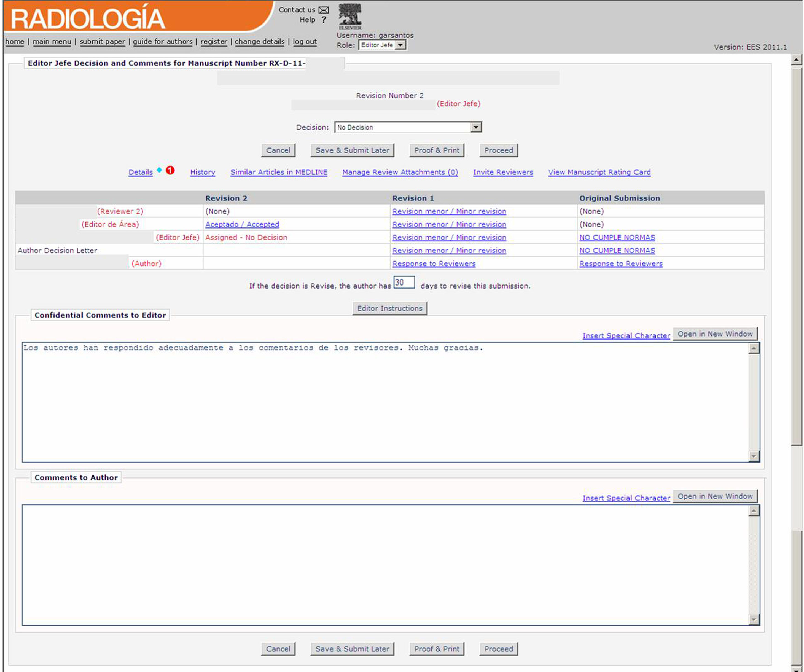
Task: Open Invite Reviewers link
Action: coord(503,172)
